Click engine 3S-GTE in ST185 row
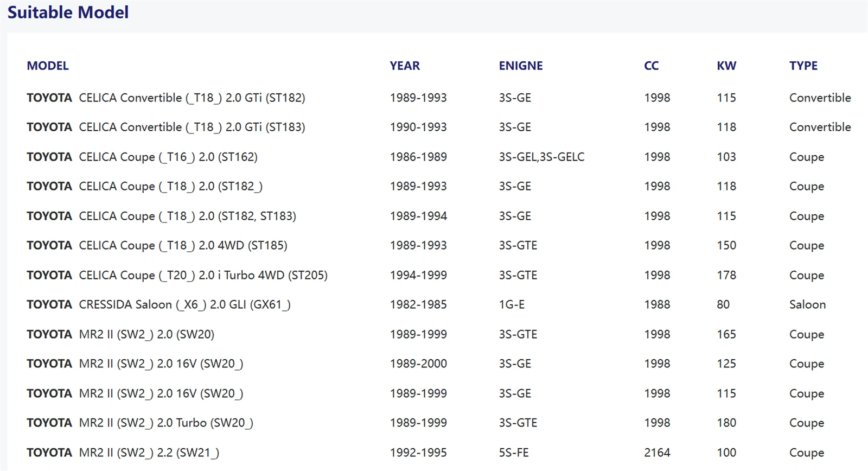868x471 pixels. pyautogui.click(x=518, y=245)
